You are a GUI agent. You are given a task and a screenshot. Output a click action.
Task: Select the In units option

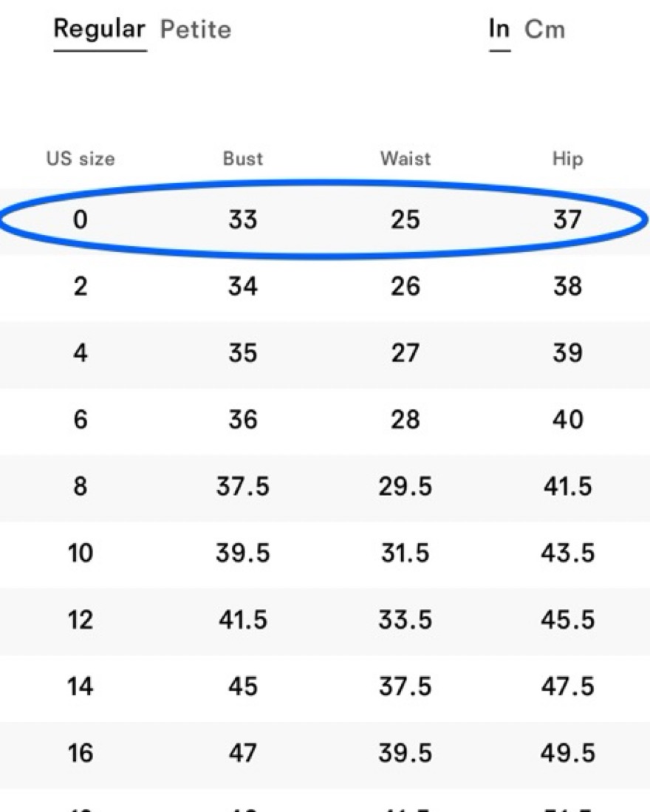coord(499,30)
